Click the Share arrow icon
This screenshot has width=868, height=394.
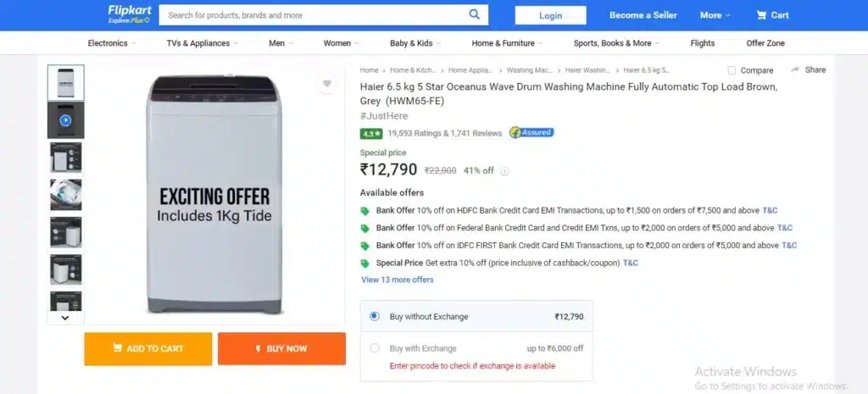(795, 69)
